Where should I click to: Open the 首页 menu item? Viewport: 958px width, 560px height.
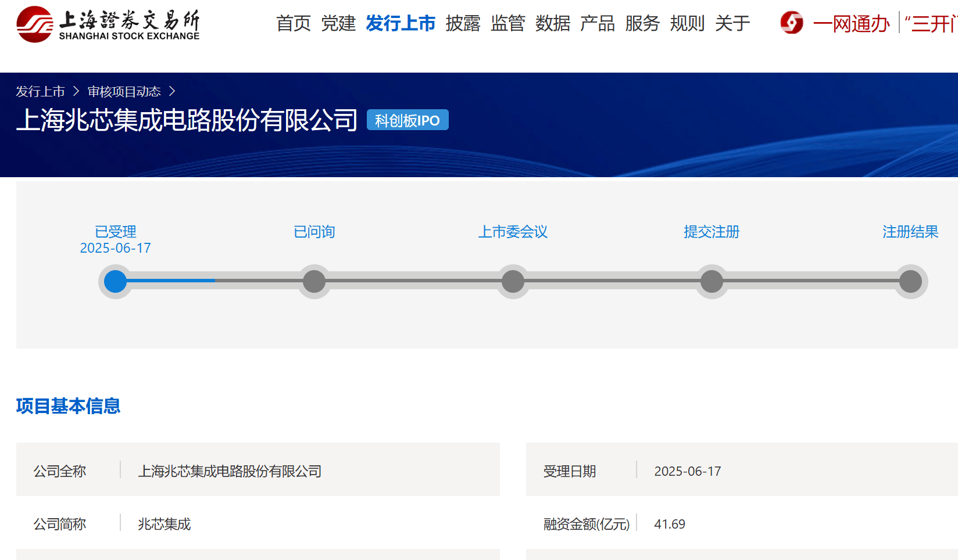[294, 23]
